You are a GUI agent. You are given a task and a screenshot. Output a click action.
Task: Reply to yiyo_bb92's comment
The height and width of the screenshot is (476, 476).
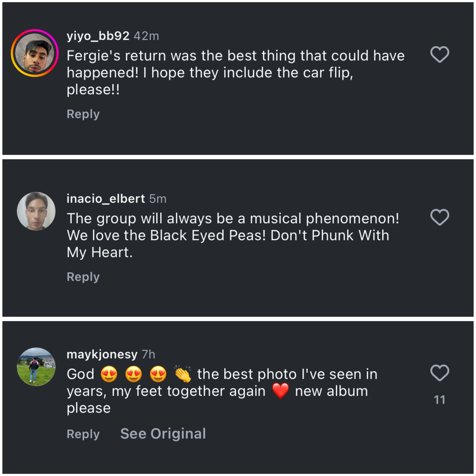tap(83, 114)
